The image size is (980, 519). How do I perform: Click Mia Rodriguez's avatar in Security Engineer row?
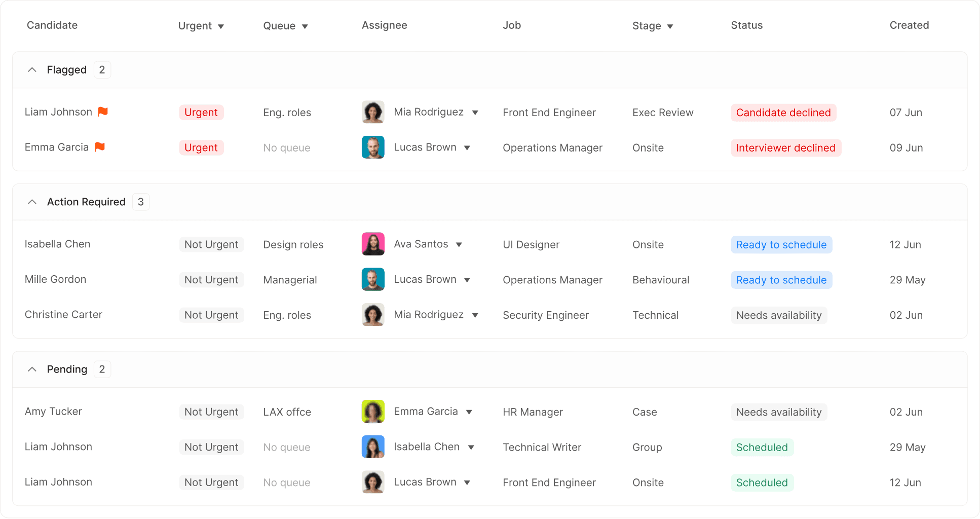click(373, 315)
